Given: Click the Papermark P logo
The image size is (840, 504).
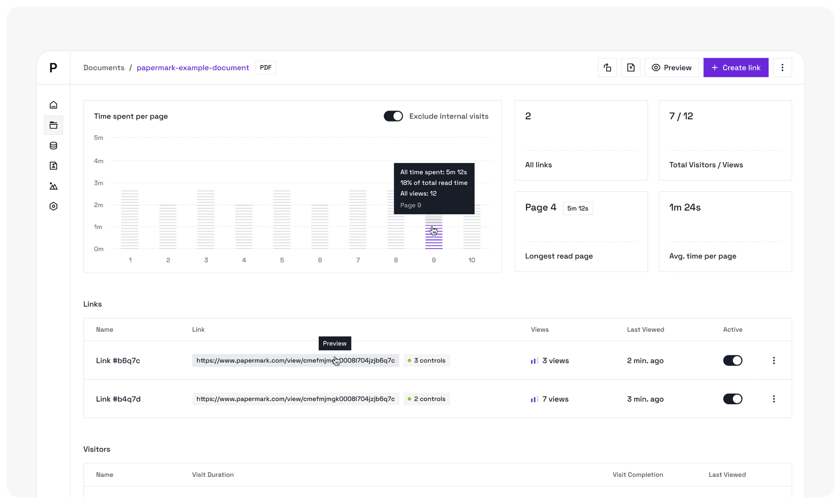Looking at the screenshot, I should tap(53, 68).
